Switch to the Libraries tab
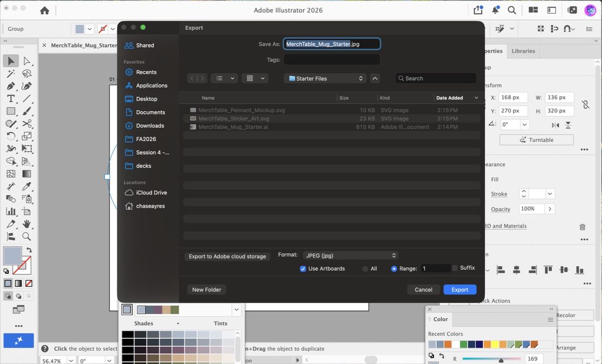Screen dimensions: 602x364 (523, 51)
